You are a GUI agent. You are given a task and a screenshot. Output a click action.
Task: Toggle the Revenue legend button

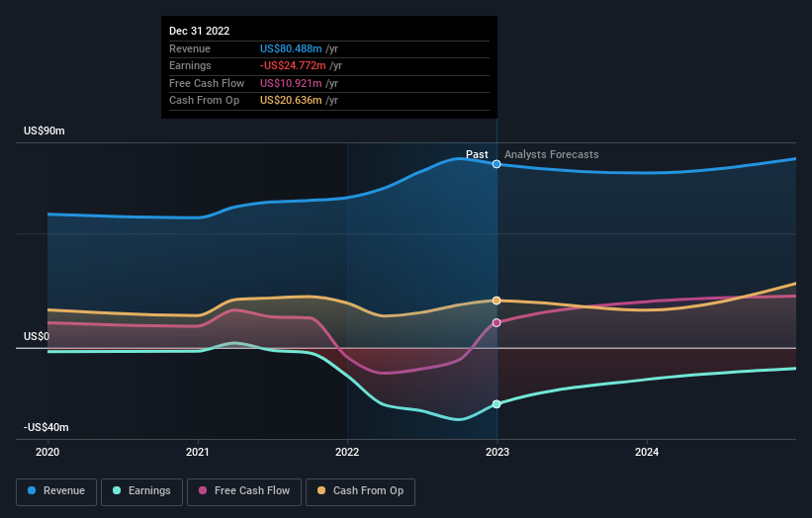pyautogui.click(x=56, y=491)
